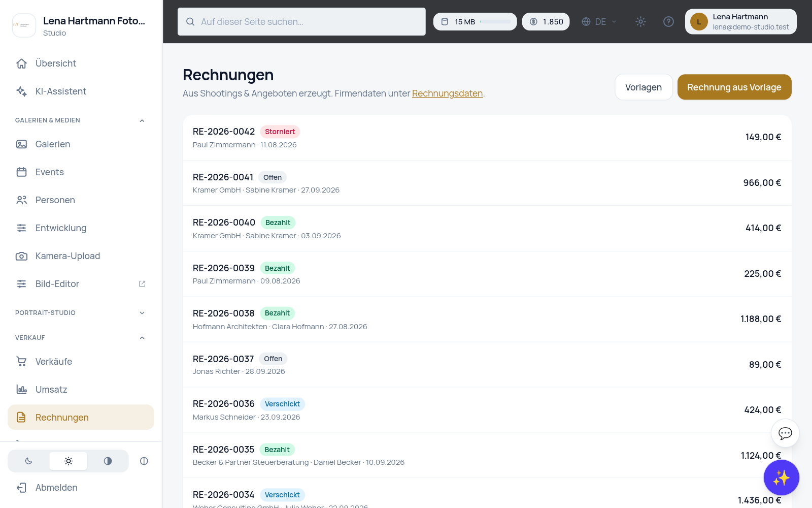Image resolution: width=812 pixels, height=508 pixels.
Task: Open the Kamera-Upload camera icon
Action: [21, 256]
